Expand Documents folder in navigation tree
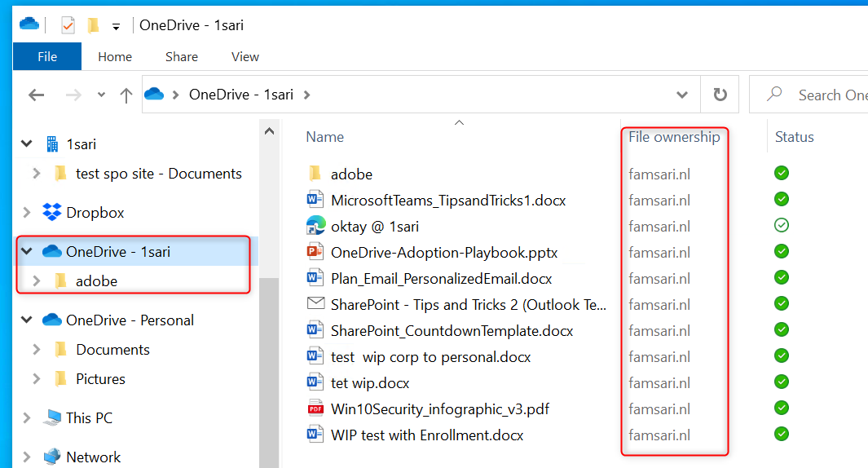The height and width of the screenshot is (468, 868). pos(37,350)
